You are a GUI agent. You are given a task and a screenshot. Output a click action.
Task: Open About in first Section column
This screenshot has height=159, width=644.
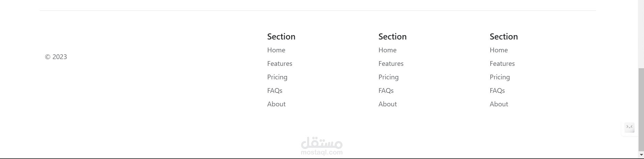(276, 104)
